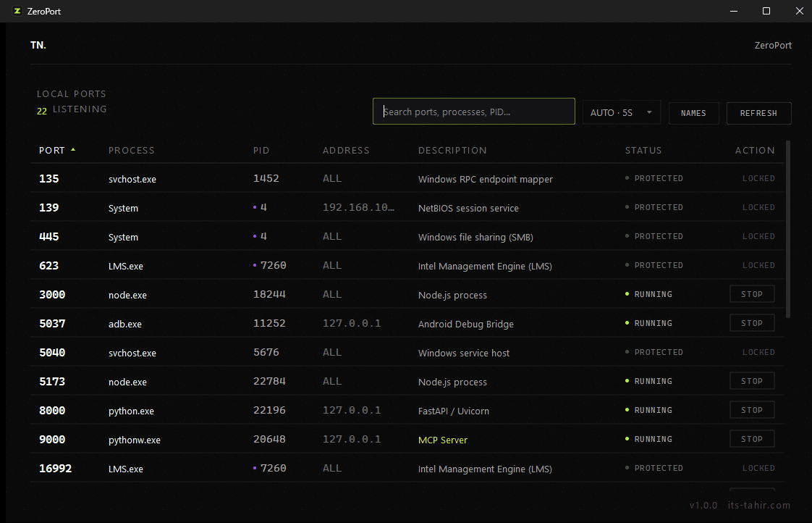
Task: Stop node.exe on port 5173
Action: point(752,381)
